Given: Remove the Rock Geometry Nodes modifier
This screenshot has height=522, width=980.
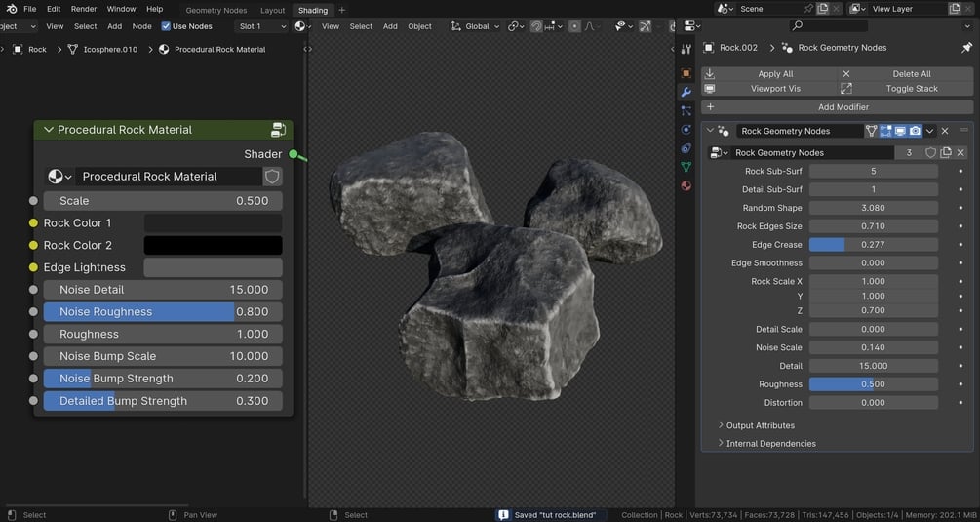Looking at the screenshot, I should coord(945,131).
